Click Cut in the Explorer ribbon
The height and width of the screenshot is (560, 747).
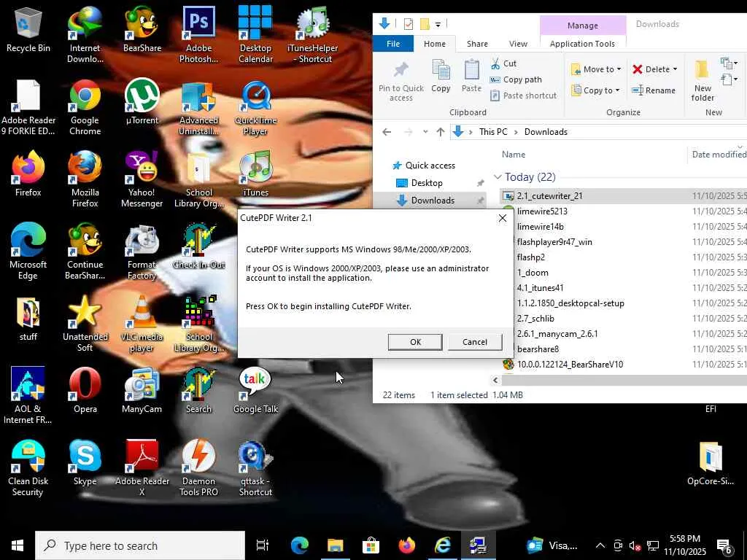click(503, 63)
